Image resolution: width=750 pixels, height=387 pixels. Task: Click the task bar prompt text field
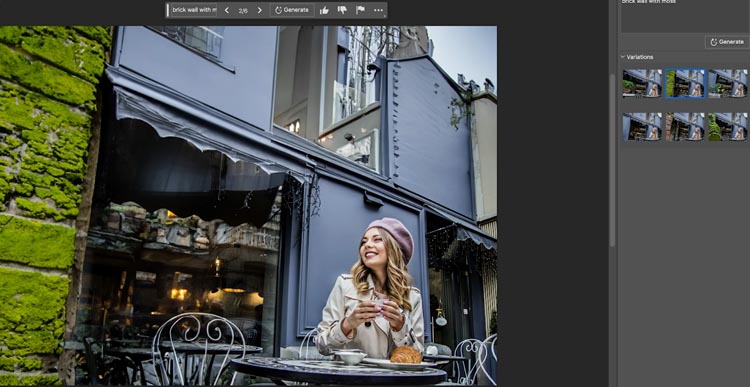tap(194, 10)
